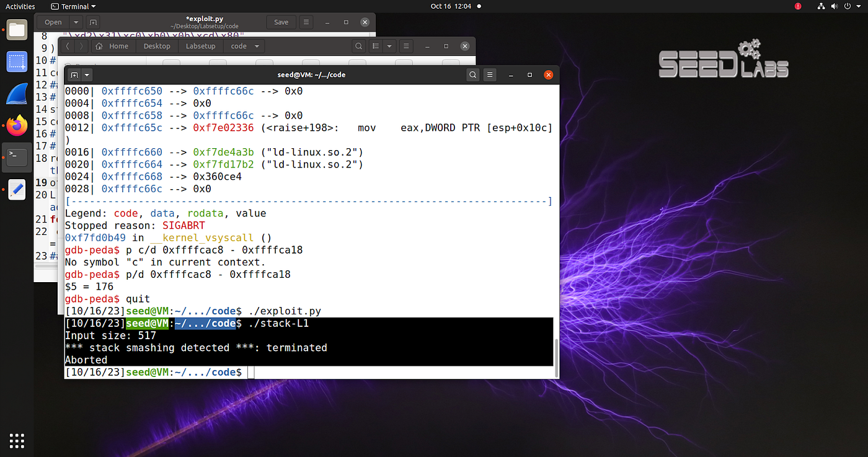Screen dimensions: 868x457
Task: Expand the Open button dropdown in gedit
Action: point(75,22)
